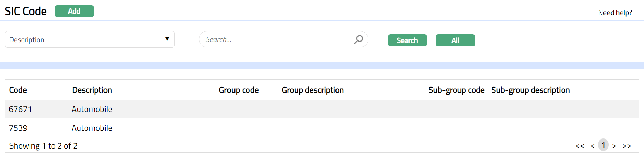Click the Sub-group code column header
Image resolution: width=644 pixels, height=158 pixels.
tap(456, 90)
